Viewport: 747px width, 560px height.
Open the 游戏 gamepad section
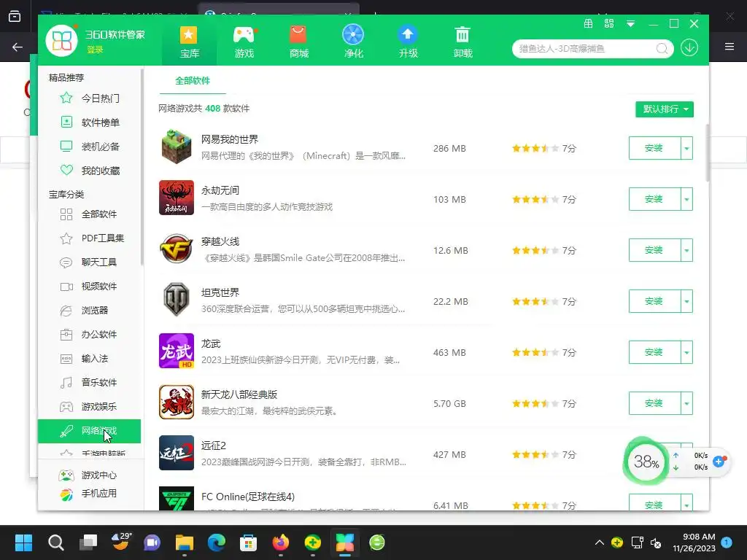click(x=244, y=42)
